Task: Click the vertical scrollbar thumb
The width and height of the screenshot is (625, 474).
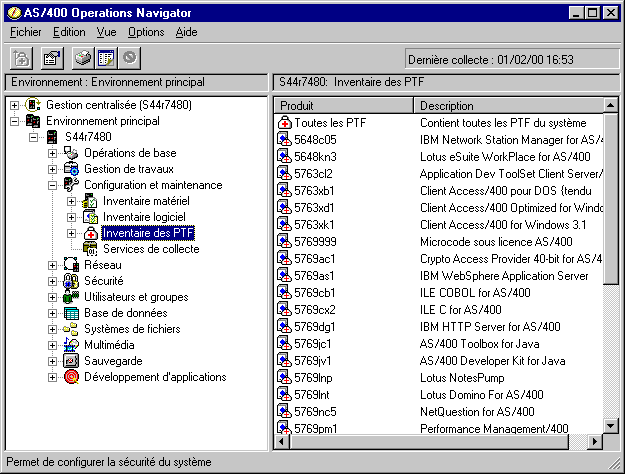Action: pyautogui.click(x=611, y=199)
